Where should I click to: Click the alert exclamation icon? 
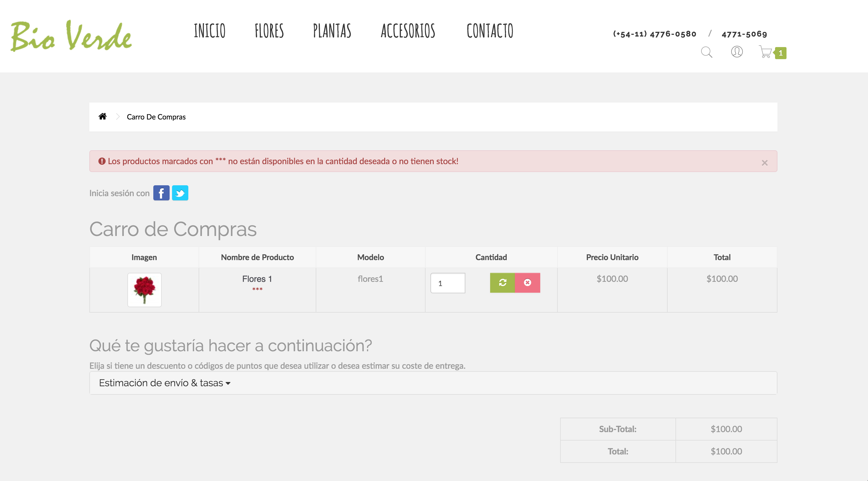(x=102, y=161)
